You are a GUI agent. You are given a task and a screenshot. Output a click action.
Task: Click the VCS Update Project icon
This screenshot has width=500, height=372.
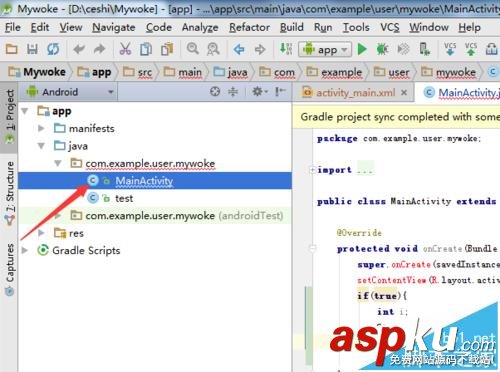[x=450, y=49]
